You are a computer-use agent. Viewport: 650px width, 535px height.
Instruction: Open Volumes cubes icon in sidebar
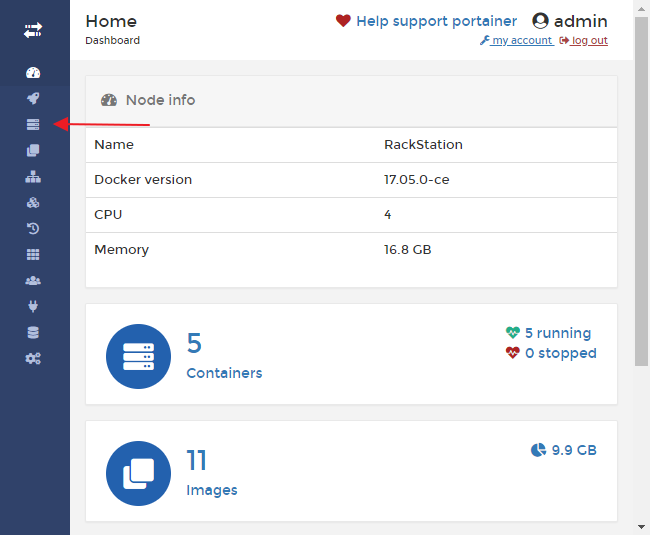pos(33,202)
